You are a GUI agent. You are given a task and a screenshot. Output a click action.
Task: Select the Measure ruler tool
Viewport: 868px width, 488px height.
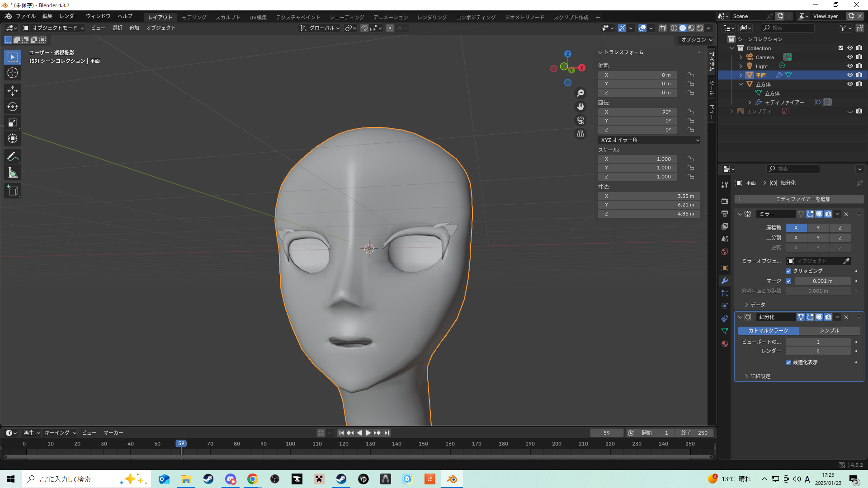click(x=13, y=173)
